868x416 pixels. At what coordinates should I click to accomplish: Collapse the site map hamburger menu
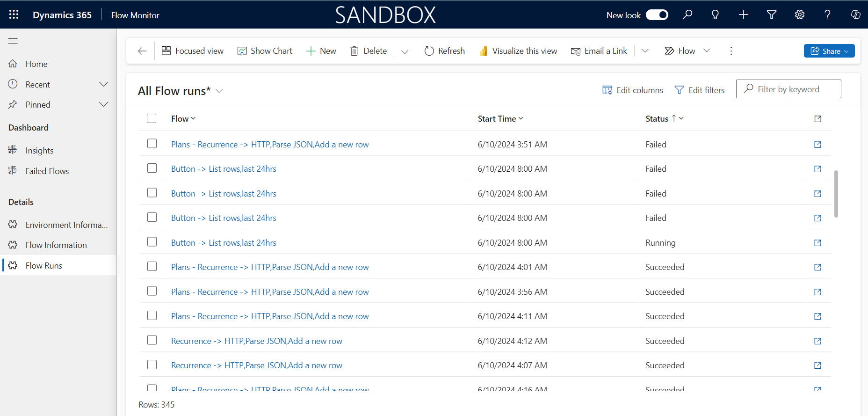(13, 41)
